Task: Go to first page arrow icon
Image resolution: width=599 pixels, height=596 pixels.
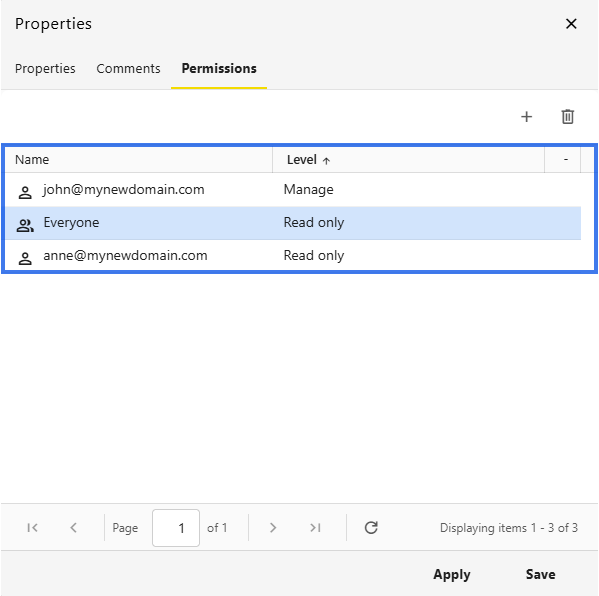Action: pos(32,528)
